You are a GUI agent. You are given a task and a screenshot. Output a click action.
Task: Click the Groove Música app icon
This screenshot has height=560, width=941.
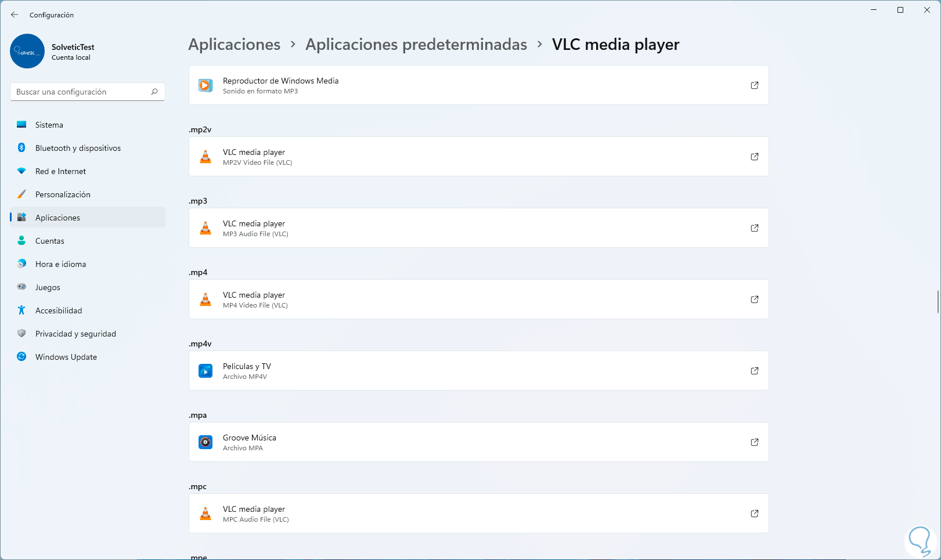205,442
